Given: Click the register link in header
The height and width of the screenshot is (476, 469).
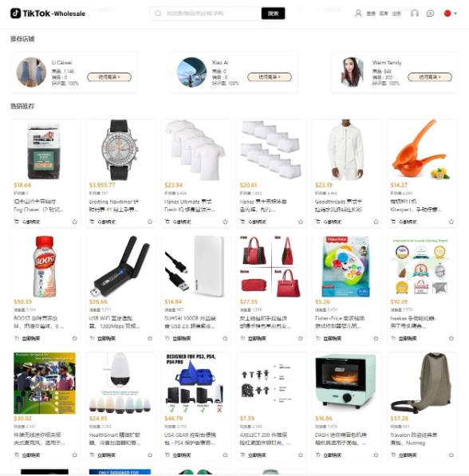Looking at the screenshot, I should tap(396, 14).
